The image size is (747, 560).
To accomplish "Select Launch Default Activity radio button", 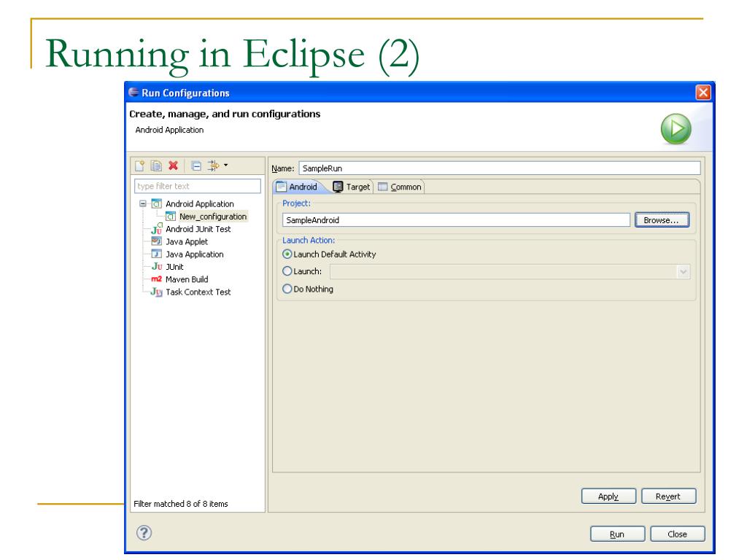I will pyautogui.click(x=287, y=254).
